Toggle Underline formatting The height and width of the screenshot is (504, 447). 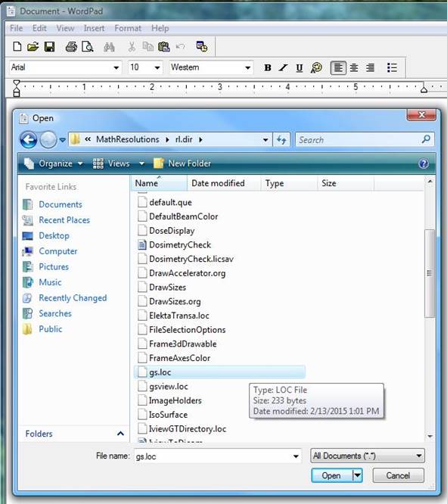pyautogui.click(x=300, y=68)
